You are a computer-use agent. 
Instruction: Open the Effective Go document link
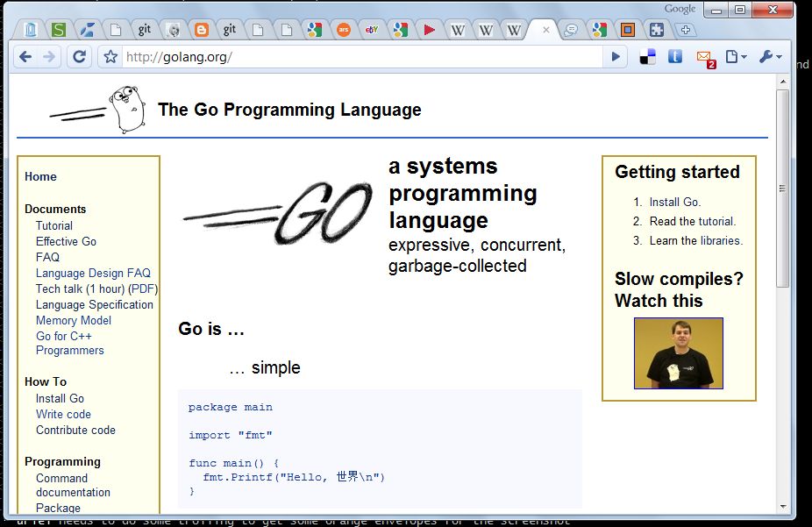pos(66,241)
